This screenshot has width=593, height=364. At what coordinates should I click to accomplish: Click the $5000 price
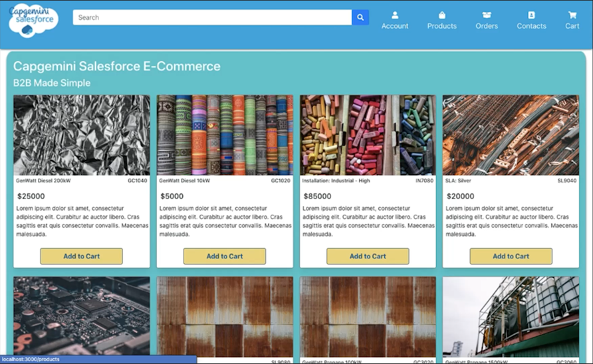point(172,196)
